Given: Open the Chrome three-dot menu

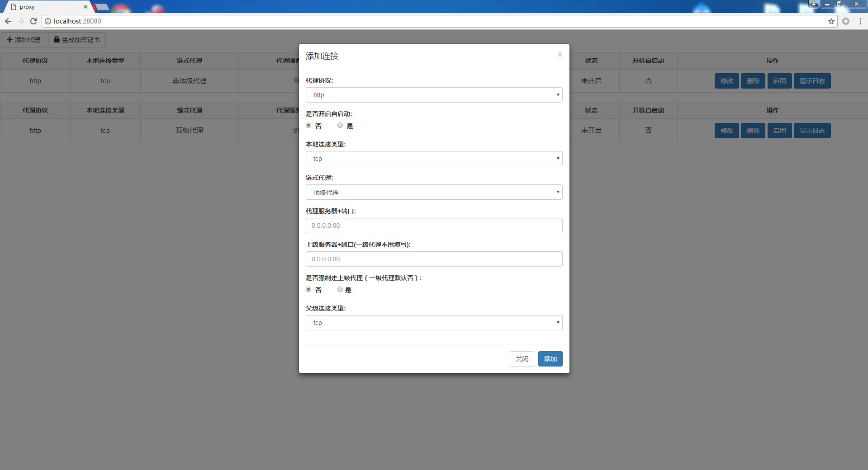Looking at the screenshot, I should tap(860, 21).
